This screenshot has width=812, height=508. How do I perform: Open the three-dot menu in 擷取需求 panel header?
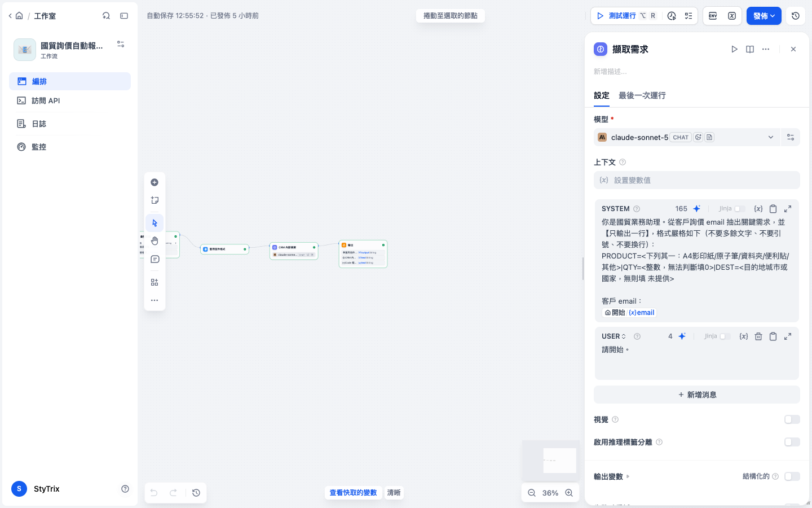tap(766, 49)
